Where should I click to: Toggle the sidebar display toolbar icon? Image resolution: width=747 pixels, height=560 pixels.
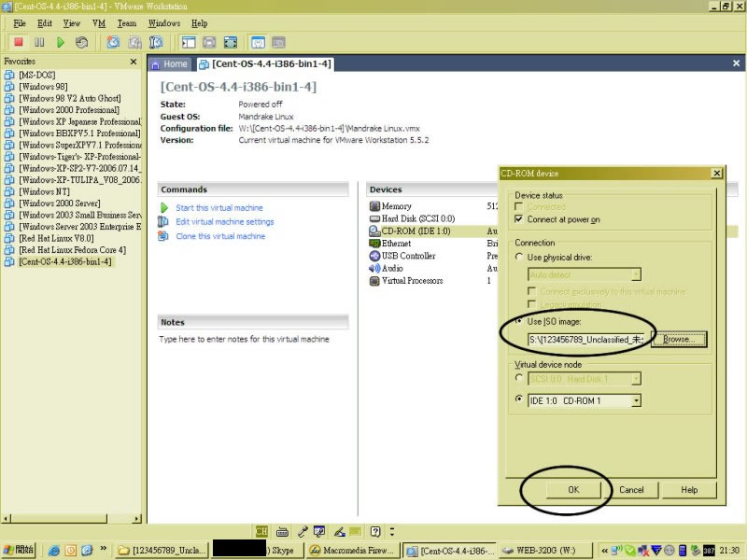pyautogui.click(x=189, y=42)
